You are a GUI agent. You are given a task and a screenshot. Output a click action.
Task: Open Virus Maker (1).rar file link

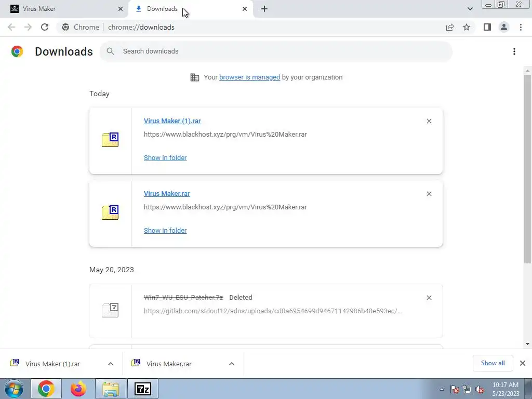pos(172,121)
